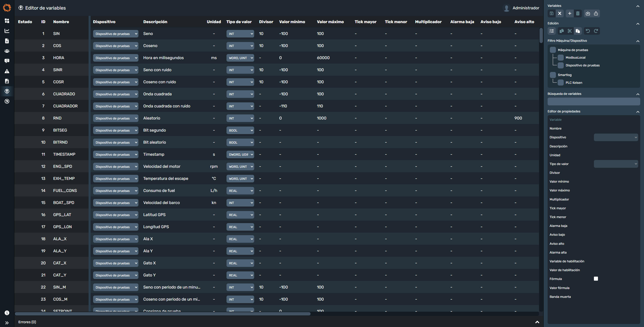Save variables with the floppy disk icon
Viewport: 644px width, 327px height.
[551, 13]
